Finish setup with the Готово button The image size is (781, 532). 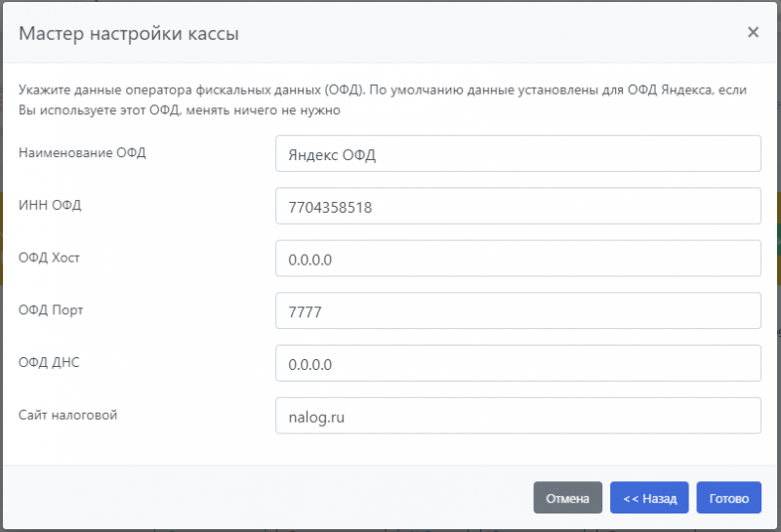[728, 498]
